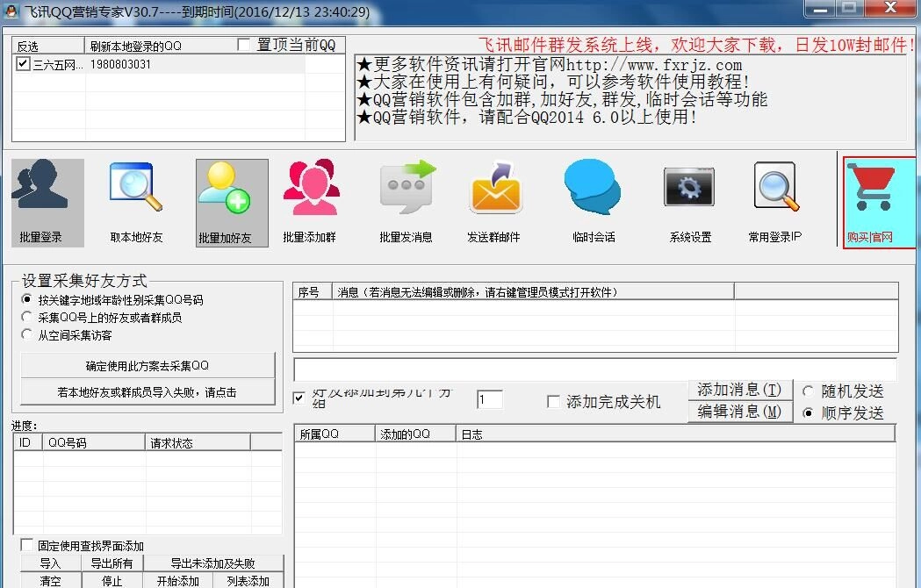The width and height of the screenshot is (921, 588).
Task: Select the 批量登录 batch login tool
Action: click(46, 202)
